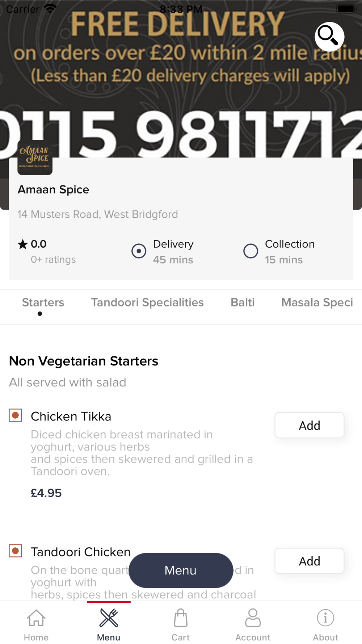Add Tandoori Chicken to cart
The width and height of the screenshot is (362, 644).
pyautogui.click(x=309, y=561)
